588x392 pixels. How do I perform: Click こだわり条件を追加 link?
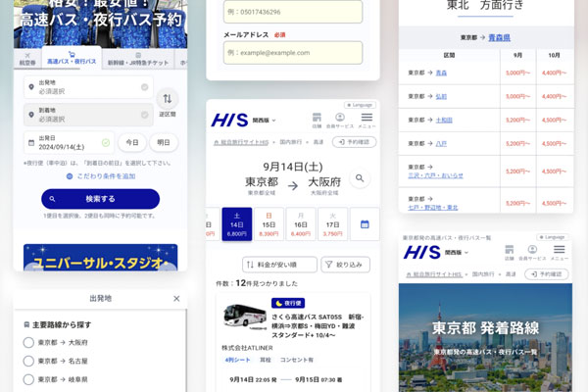point(101,176)
